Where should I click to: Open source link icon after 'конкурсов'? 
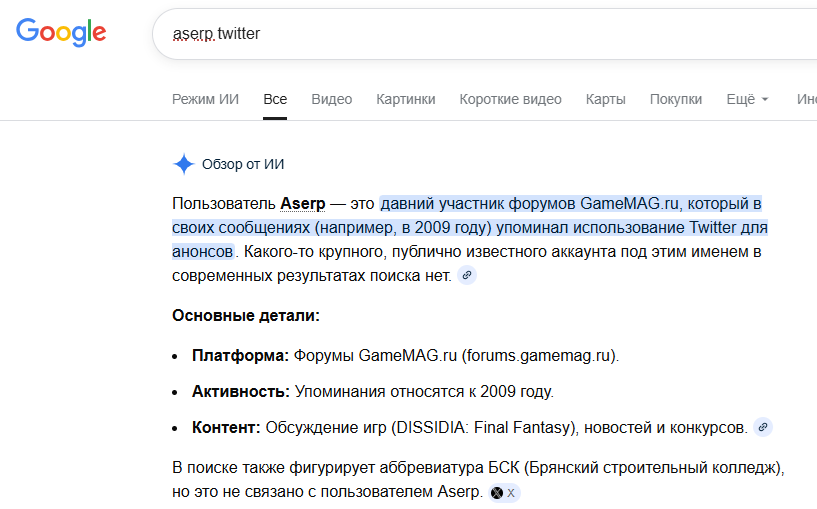pyautogui.click(x=763, y=427)
